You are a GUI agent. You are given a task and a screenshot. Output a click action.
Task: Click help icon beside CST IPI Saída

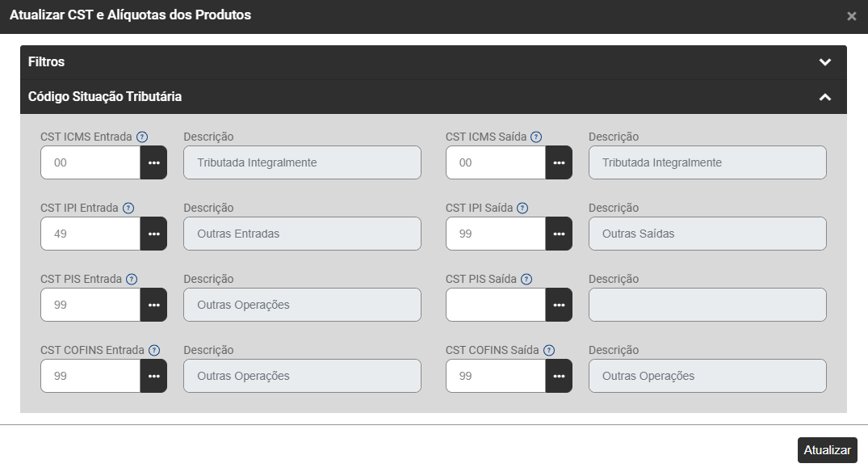[523, 209]
